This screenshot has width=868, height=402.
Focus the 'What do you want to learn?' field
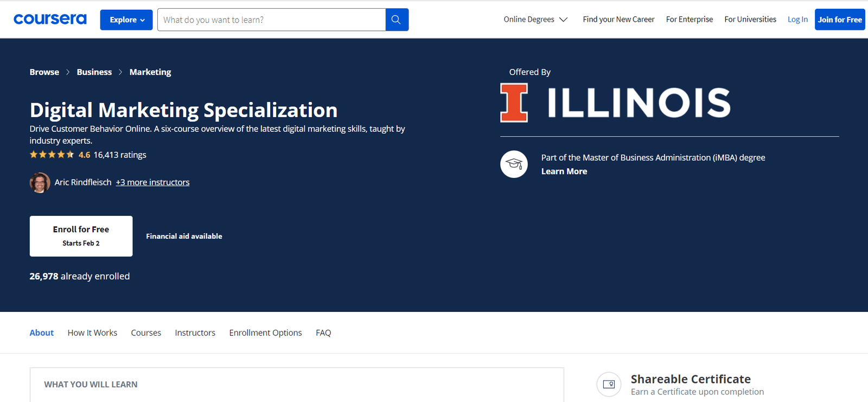pyautogui.click(x=271, y=20)
